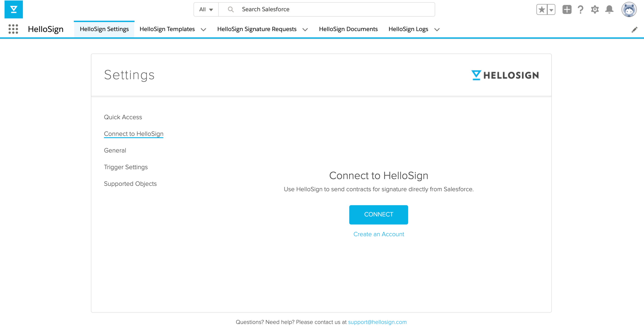The width and height of the screenshot is (644, 332).
Task: Click the Favorites star icon
Action: click(542, 9)
